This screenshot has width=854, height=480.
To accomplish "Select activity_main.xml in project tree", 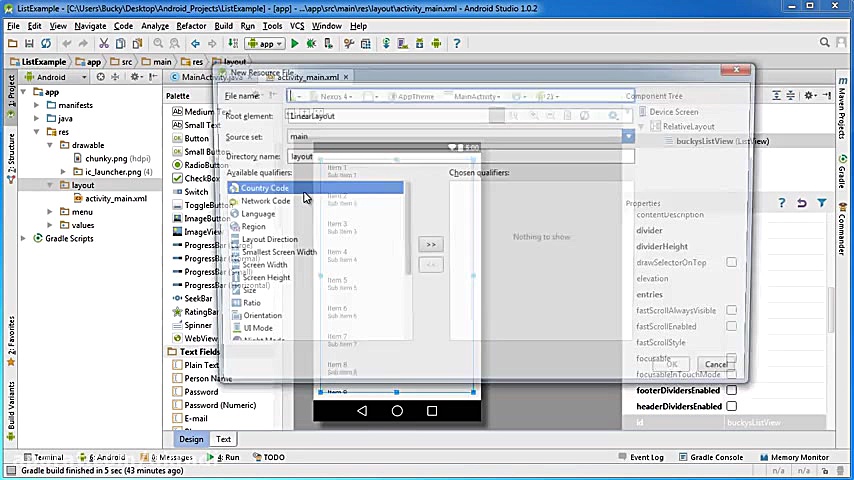I will [115, 198].
